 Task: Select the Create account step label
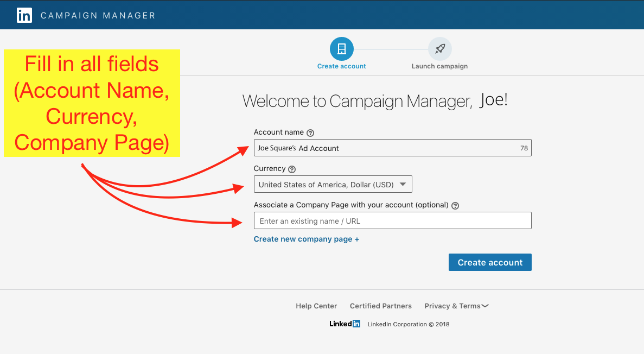(x=341, y=66)
